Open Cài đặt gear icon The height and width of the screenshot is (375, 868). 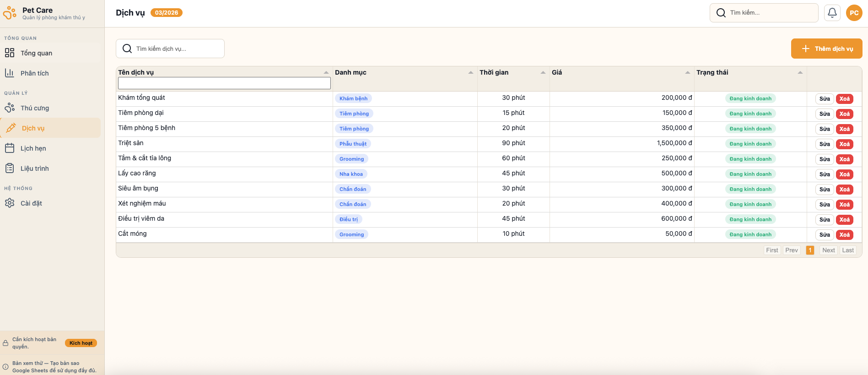click(10, 203)
